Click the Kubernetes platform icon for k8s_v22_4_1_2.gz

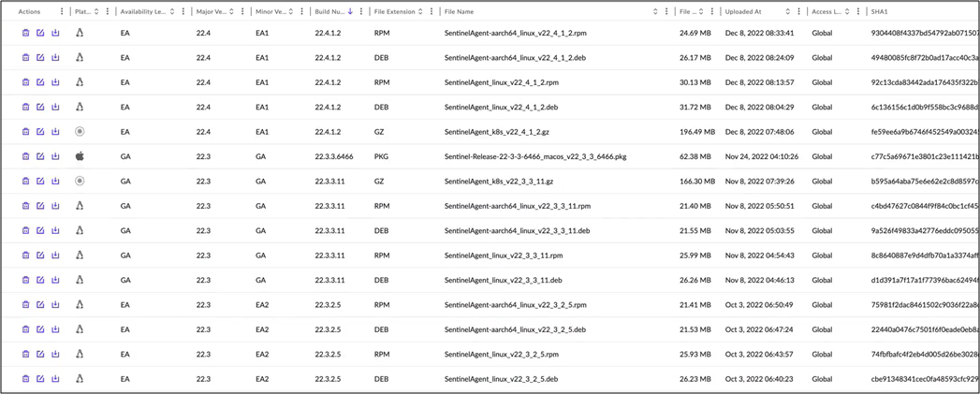[80, 132]
